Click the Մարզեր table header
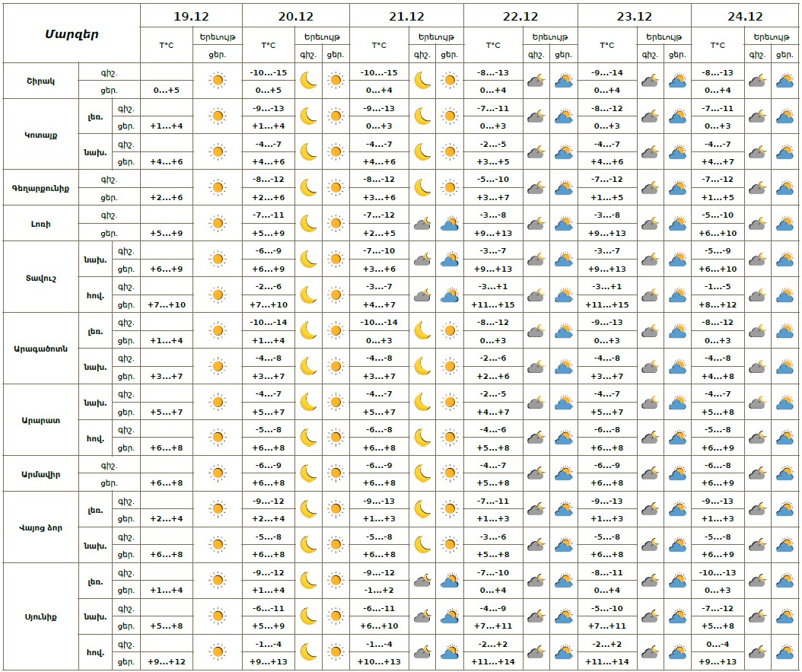802x672 pixels. click(72, 33)
